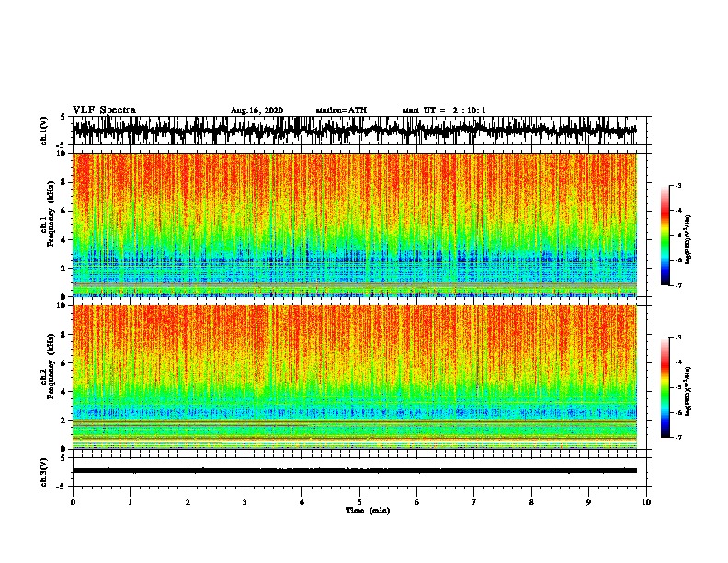This screenshot has height=563, width=728.
Task: Select the start UT time text
Action: pyautogui.click(x=444, y=110)
